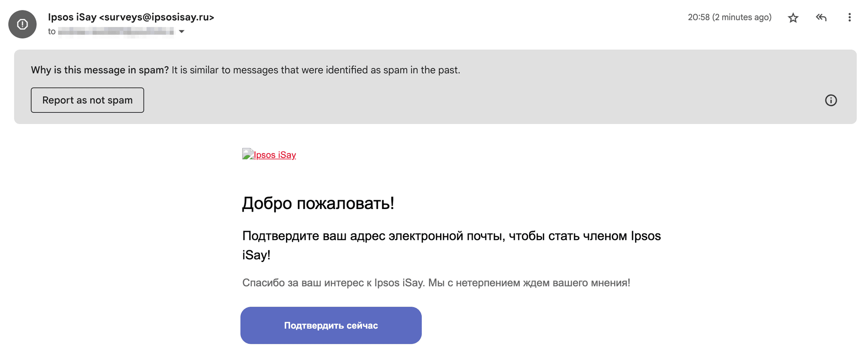Confirm email with Подтвердить сейчас button
Screen dimensions: 868x359
pyautogui.click(x=331, y=326)
